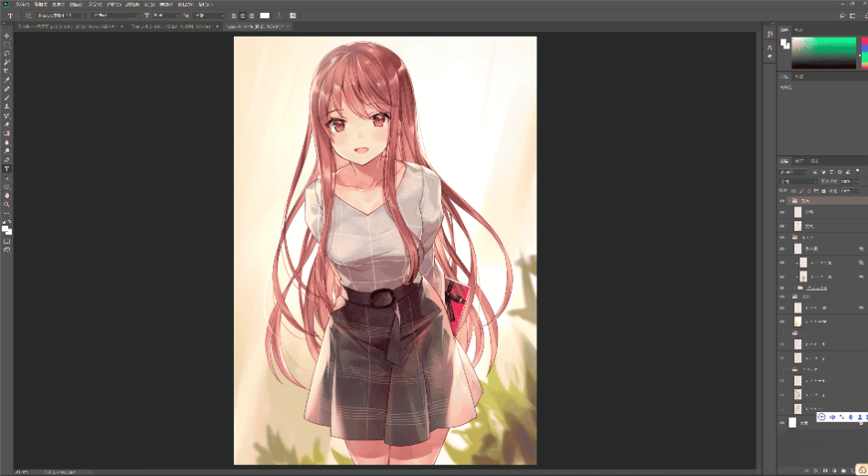This screenshot has width=868, height=476.
Task: Select the Zoom tool
Action: pyautogui.click(x=6, y=205)
